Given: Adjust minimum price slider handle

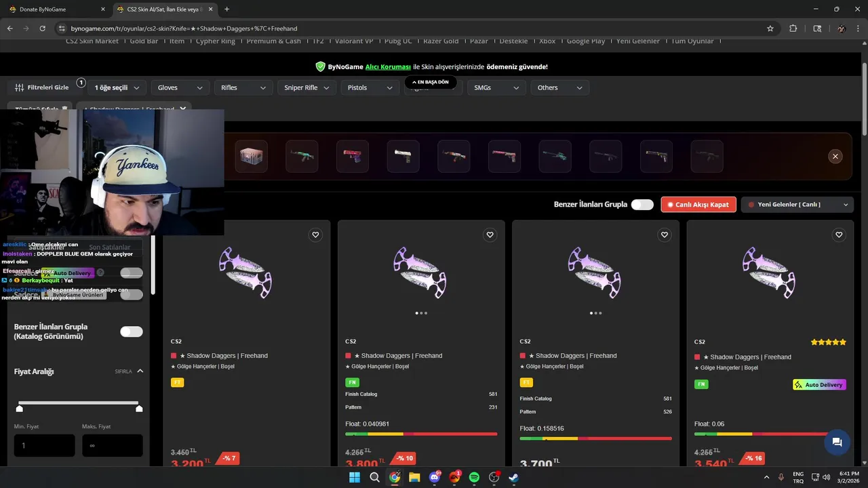Looking at the screenshot, I should click(20, 409).
